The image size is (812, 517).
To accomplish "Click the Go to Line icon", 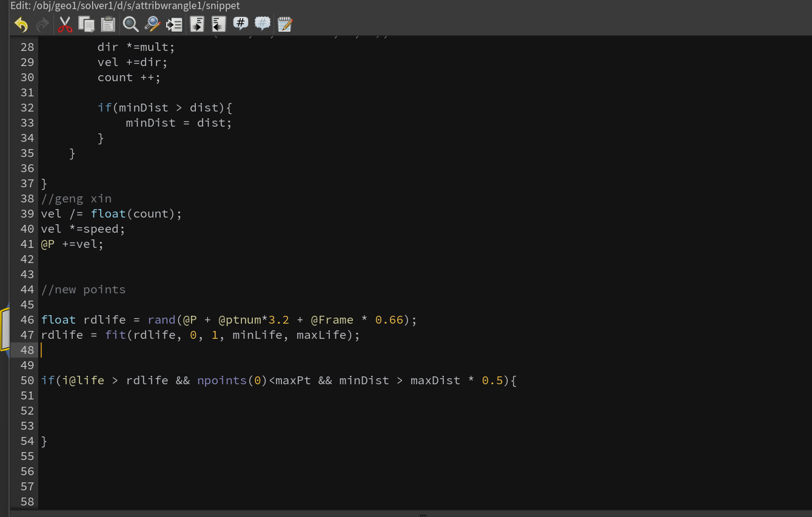I will [x=174, y=24].
